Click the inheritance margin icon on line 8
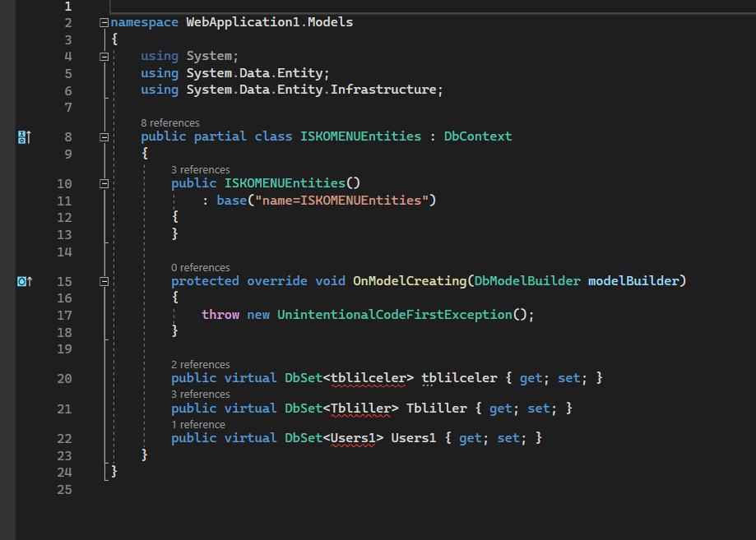756x540 pixels. (x=24, y=137)
